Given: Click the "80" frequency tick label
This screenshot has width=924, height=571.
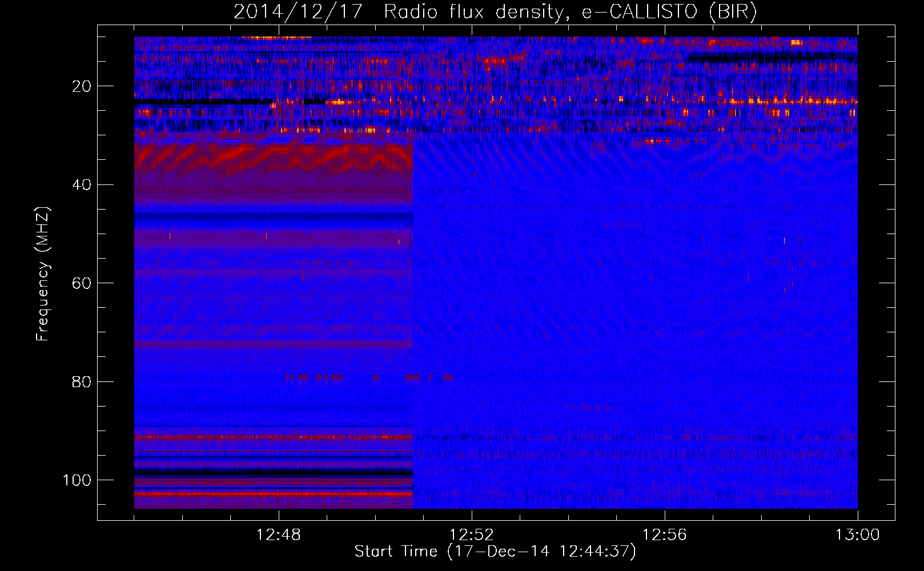Looking at the screenshot, I should tap(82, 381).
